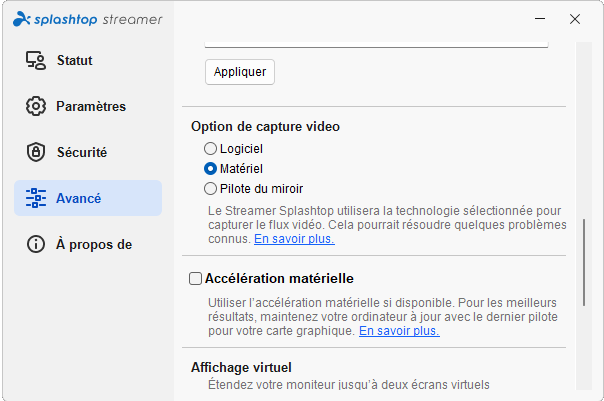Click the Splashtop Streamer logo

coord(88,19)
